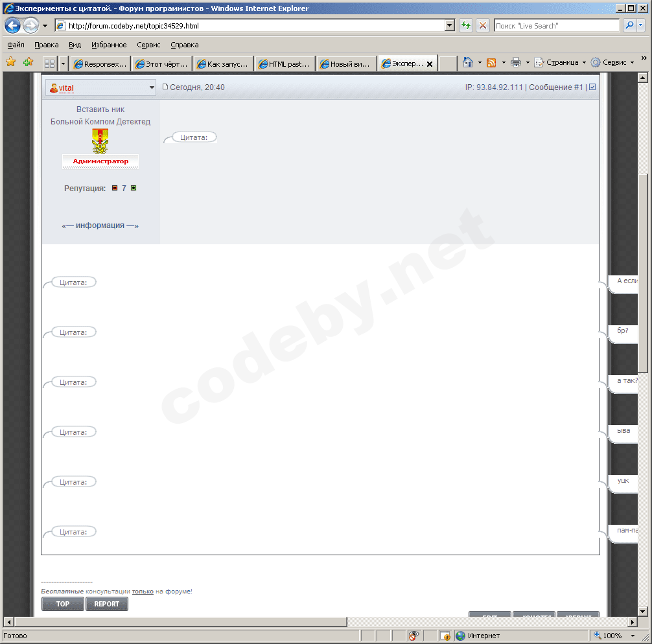Close the active Экспер… tab
This screenshot has width=652, height=644.
430,64
